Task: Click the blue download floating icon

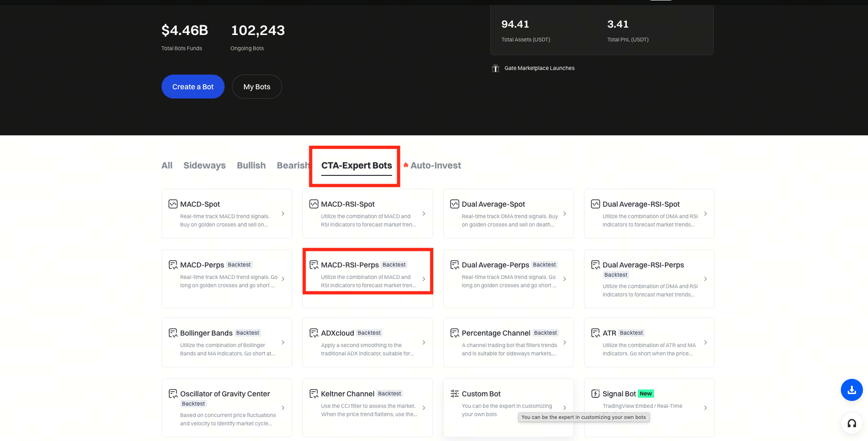Action: pyautogui.click(x=851, y=390)
